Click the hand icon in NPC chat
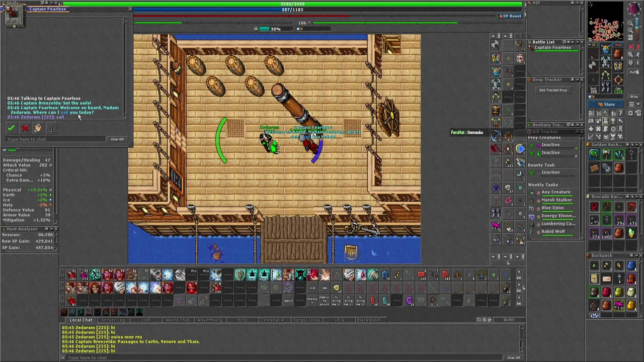644x362 pixels. click(x=38, y=128)
